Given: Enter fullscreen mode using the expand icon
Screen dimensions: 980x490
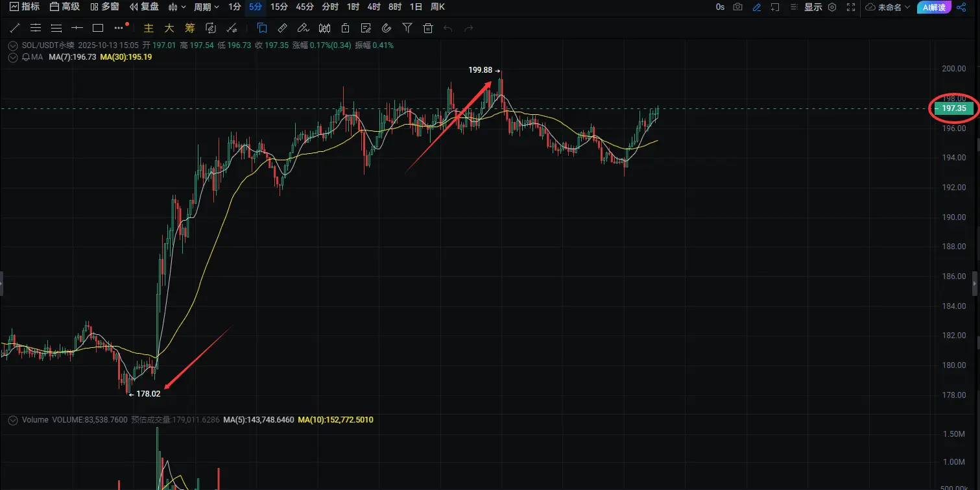Looking at the screenshot, I should [851, 7].
